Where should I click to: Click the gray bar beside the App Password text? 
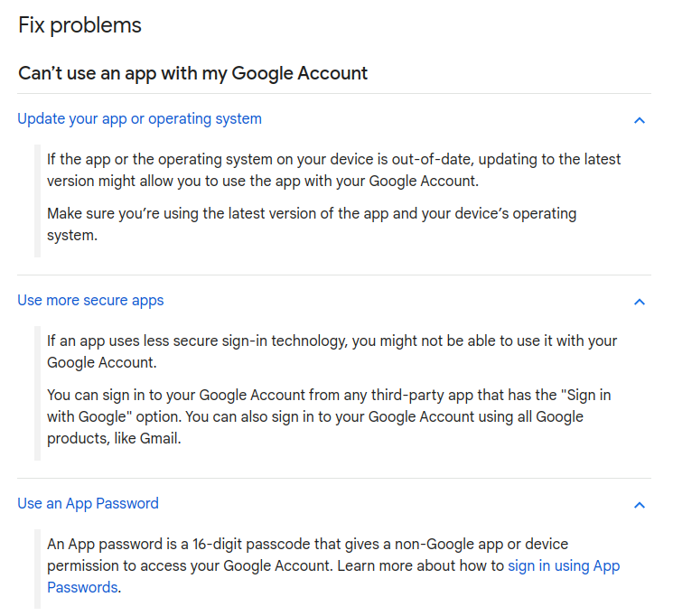pos(37,565)
